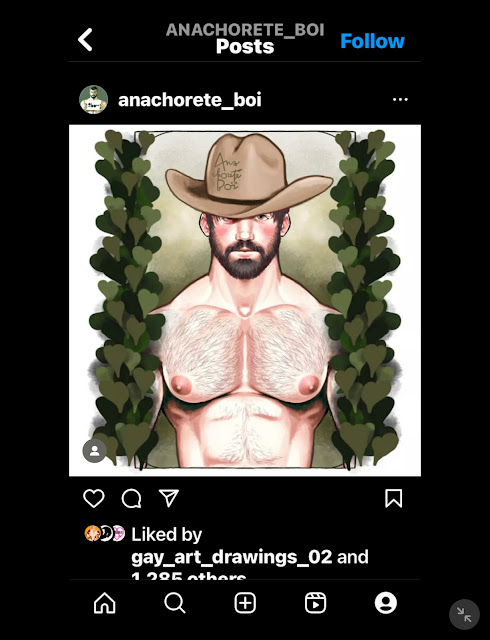
Task: Share the post via paper plane icon
Action: coord(169,498)
